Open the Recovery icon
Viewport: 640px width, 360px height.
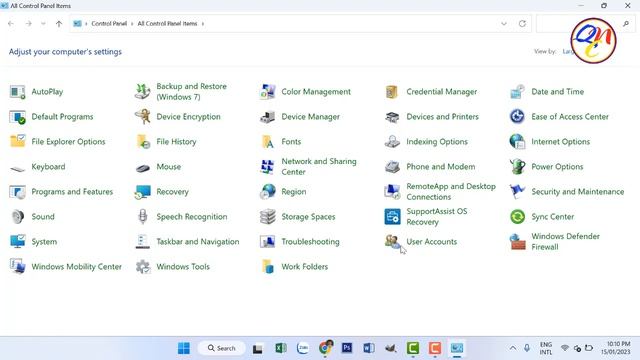142,192
